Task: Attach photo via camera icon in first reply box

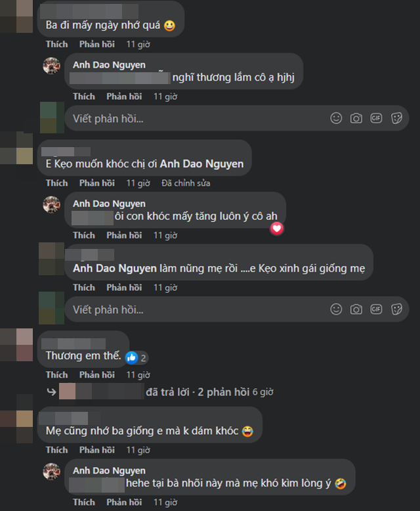Action: pos(356,118)
